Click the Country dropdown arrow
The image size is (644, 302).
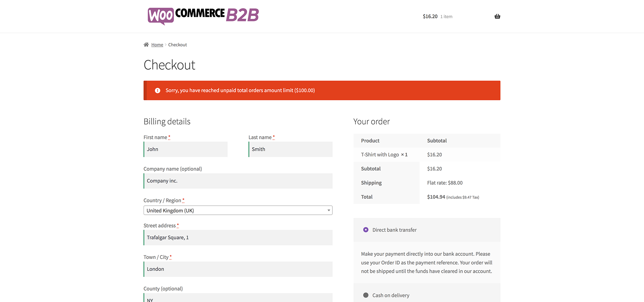click(x=329, y=210)
